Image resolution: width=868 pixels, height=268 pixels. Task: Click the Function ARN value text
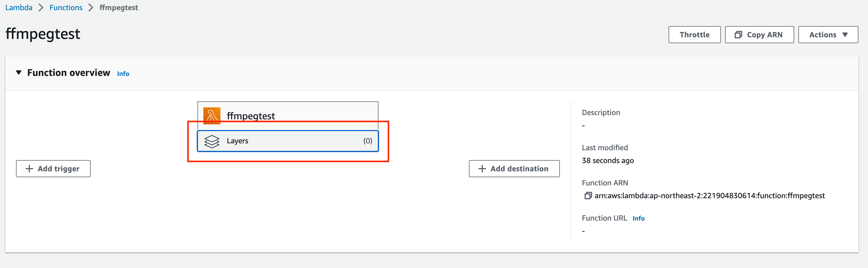point(709,196)
